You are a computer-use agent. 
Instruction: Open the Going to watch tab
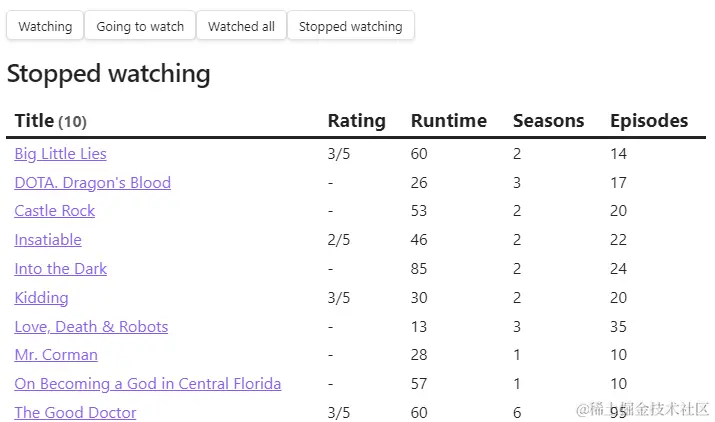pyautogui.click(x=140, y=26)
